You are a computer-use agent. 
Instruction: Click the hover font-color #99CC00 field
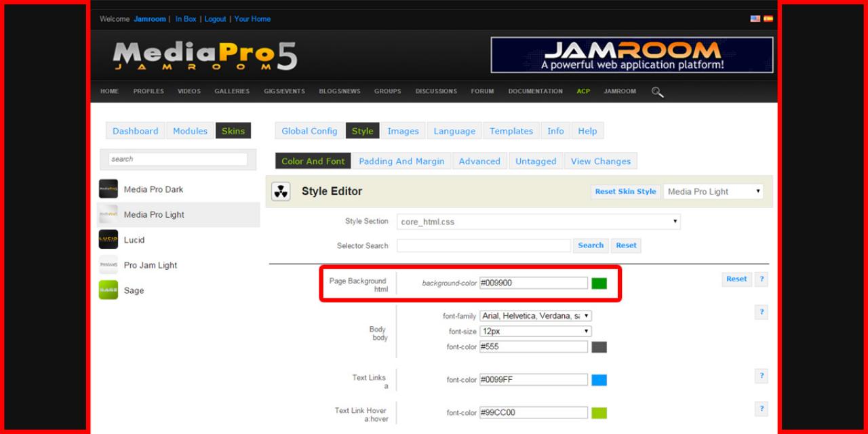coord(534,413)
